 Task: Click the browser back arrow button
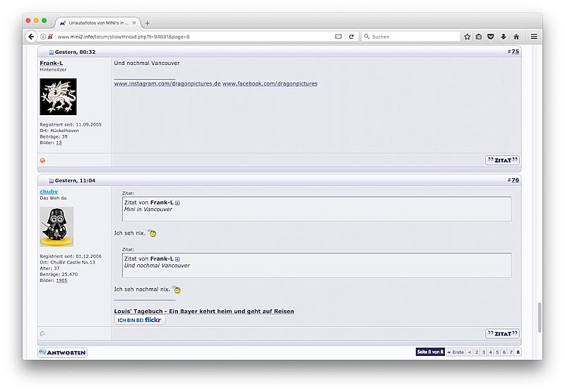point(31,37)
